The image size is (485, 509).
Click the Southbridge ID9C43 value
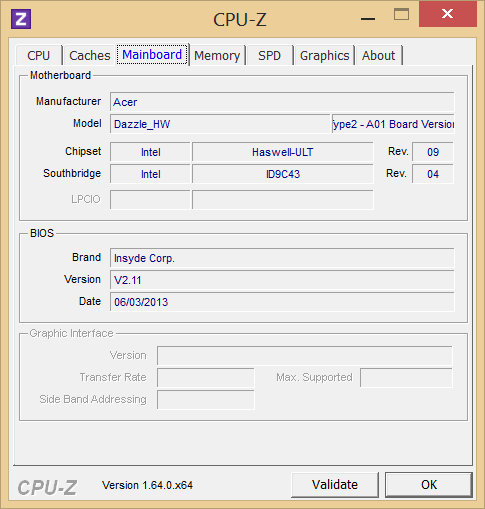point(283,174)
